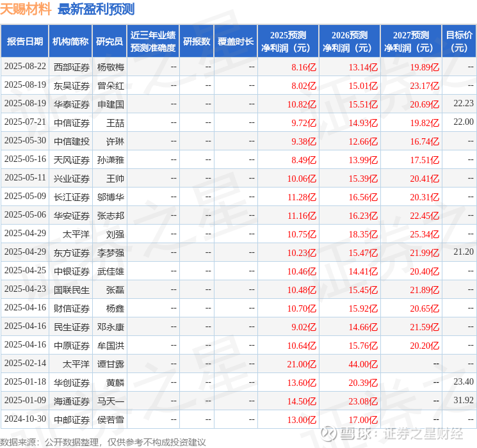Click the 最新盈利预测 heading
477x448 pixels.
(96, 9)
